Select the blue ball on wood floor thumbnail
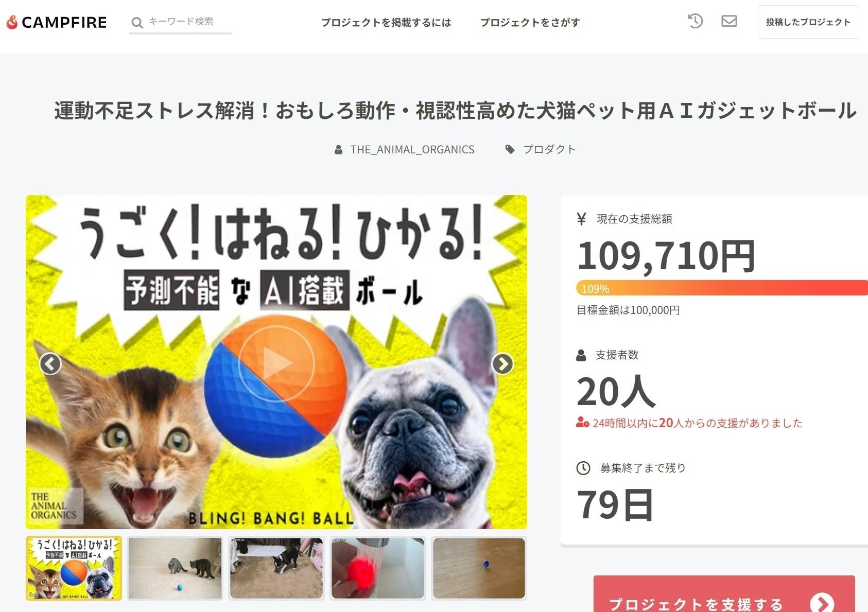868x612 pixels. [479, 568]
